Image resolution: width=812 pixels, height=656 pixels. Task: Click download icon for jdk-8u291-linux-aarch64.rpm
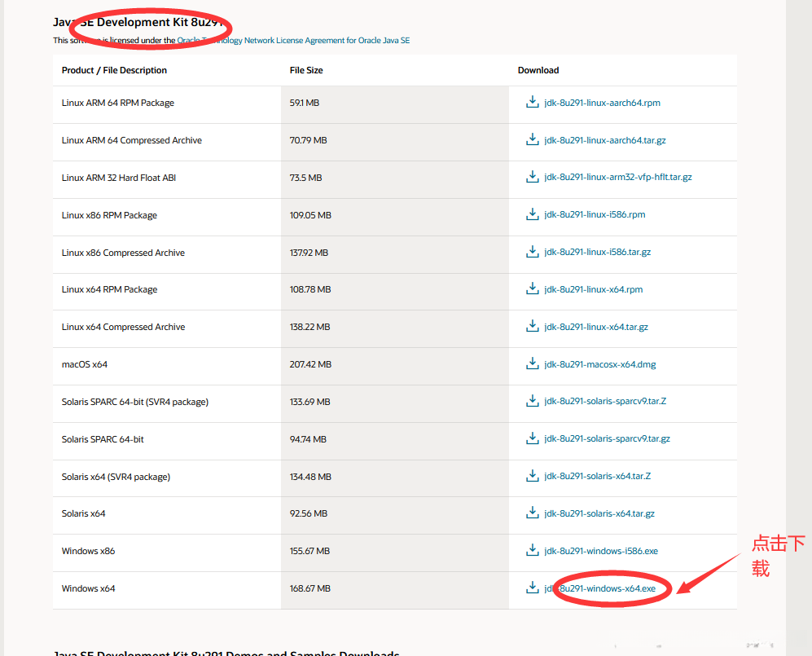pos(533,102)
